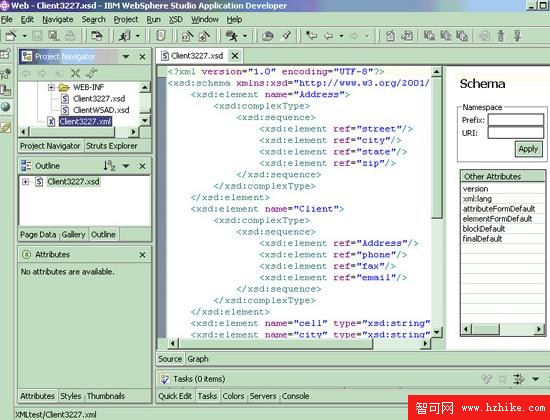Switch to the Gallery tab

point(73,234)
